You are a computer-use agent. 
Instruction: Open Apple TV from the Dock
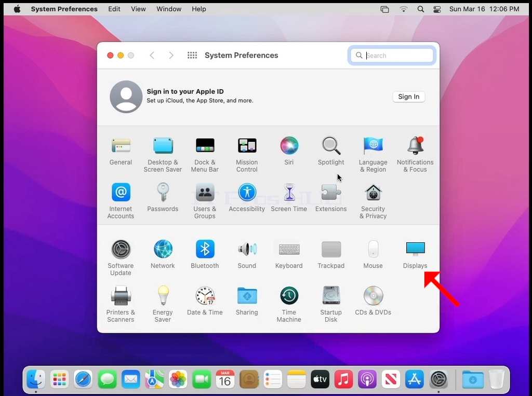pos(320,379)
